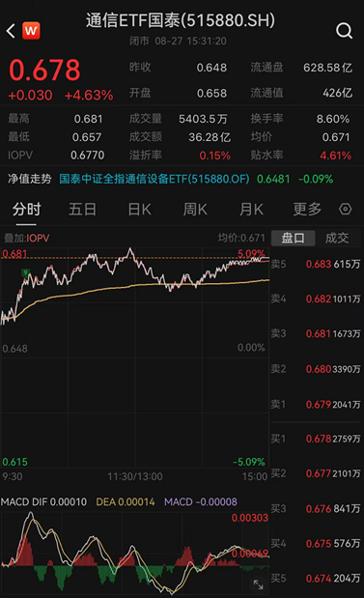Open the red W app logo icon
Image resolution: width=364 pixels, height=598 pixels.
[x=31, y=31]
